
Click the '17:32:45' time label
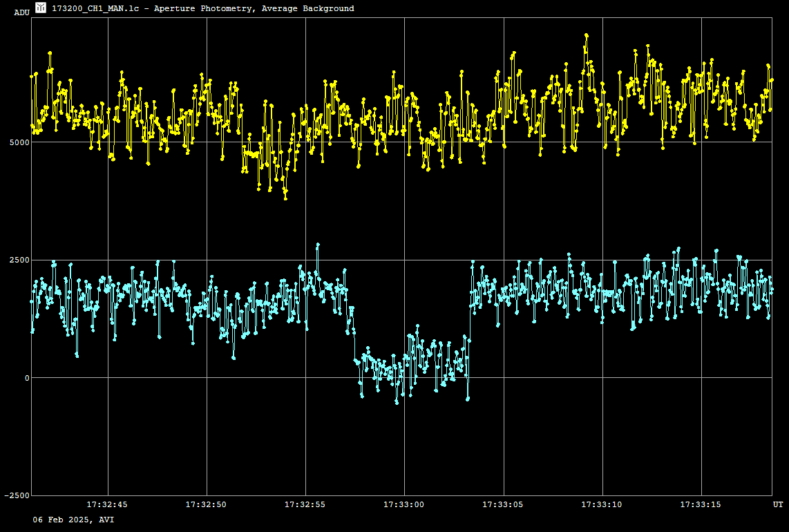tap(107, 504)
